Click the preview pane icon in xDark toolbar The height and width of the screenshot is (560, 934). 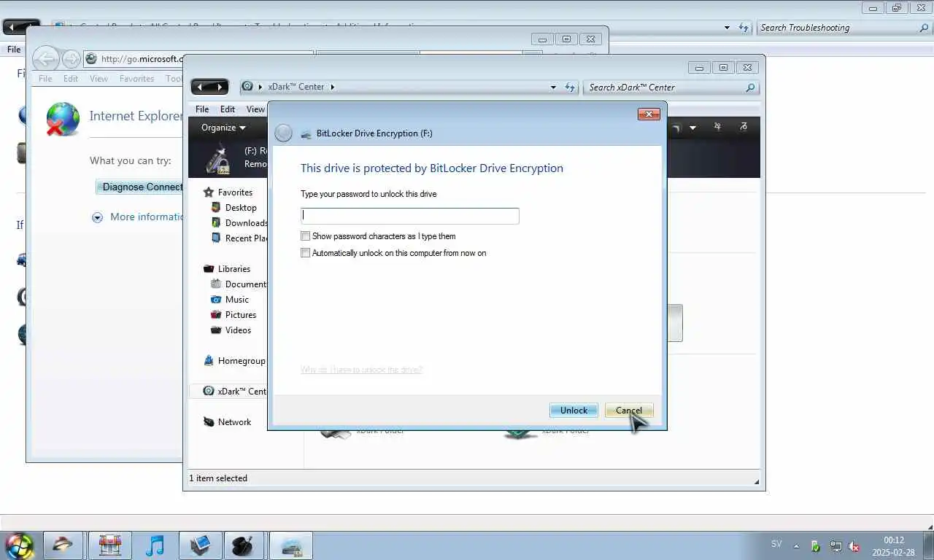point(717,127)
